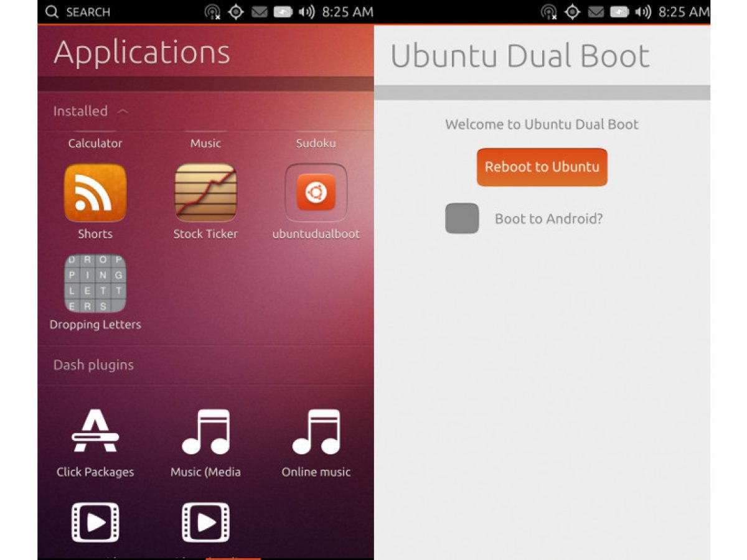Open the ubuntudualboot app icon
Image resolution: width=747 pixels, height=560 pixels.
coord(316,193)
